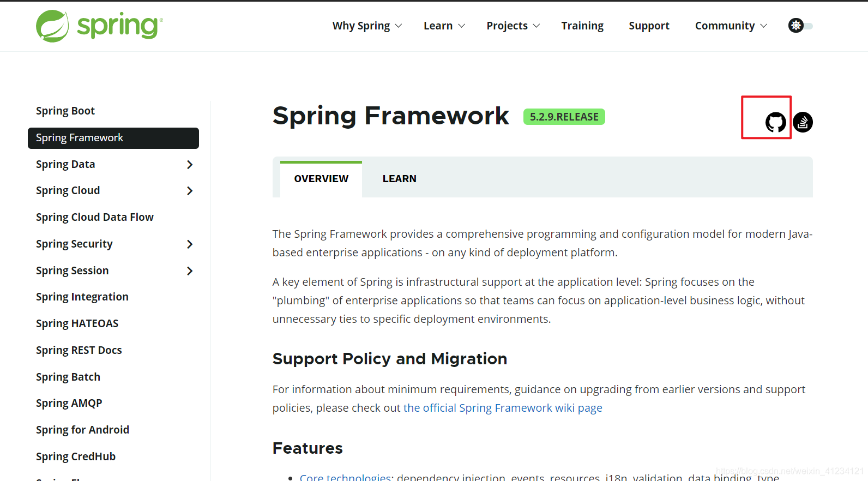The image size is (868, 481).
Task: Open the Projects dropdown
Action: click(513, 26)
